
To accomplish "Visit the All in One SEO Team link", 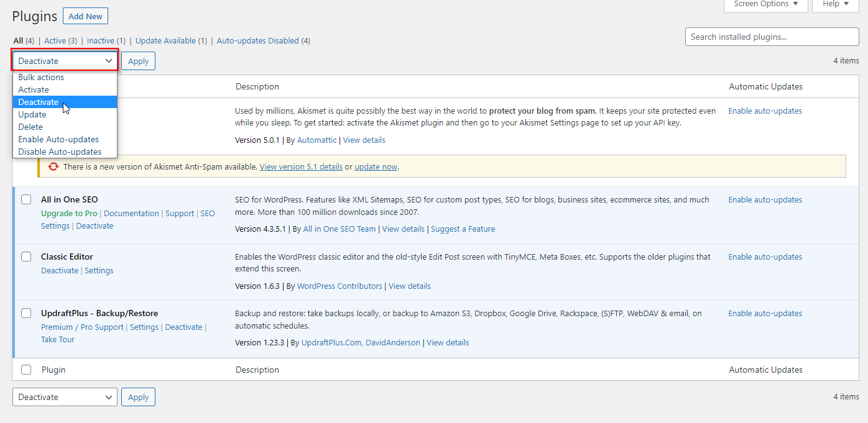I will point(339,229).
